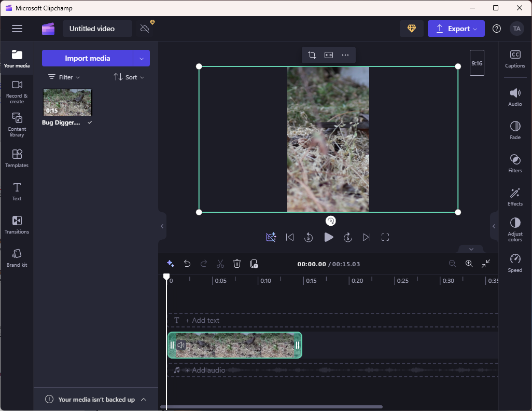
Task: Delete clip using the trash icon
Action: coord(237,264)
